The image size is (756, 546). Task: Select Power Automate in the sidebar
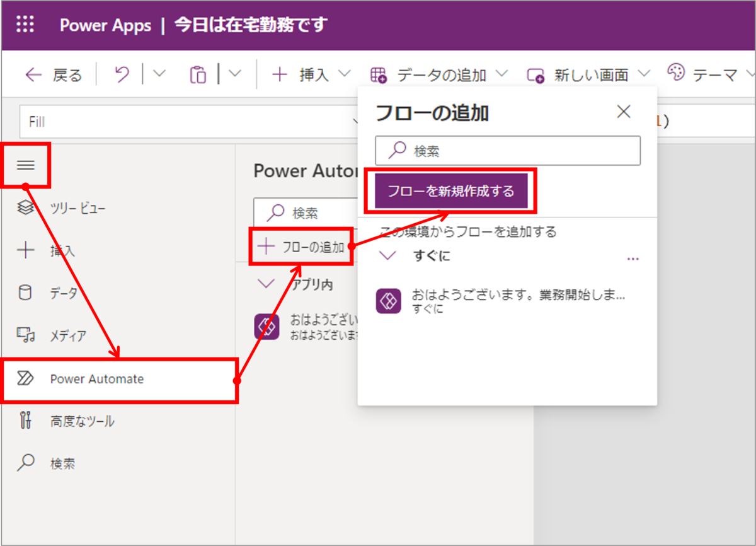click(x=120, y=380)
